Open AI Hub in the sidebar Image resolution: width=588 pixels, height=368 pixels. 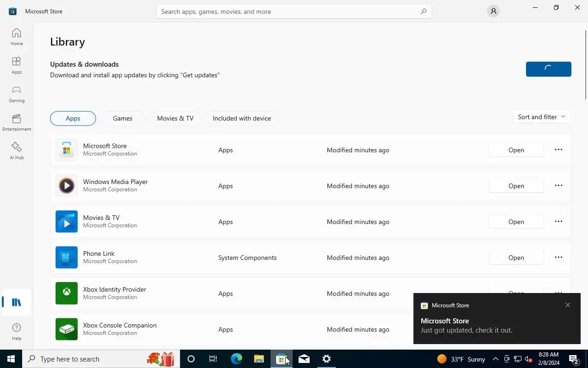(x=17, y=151)
